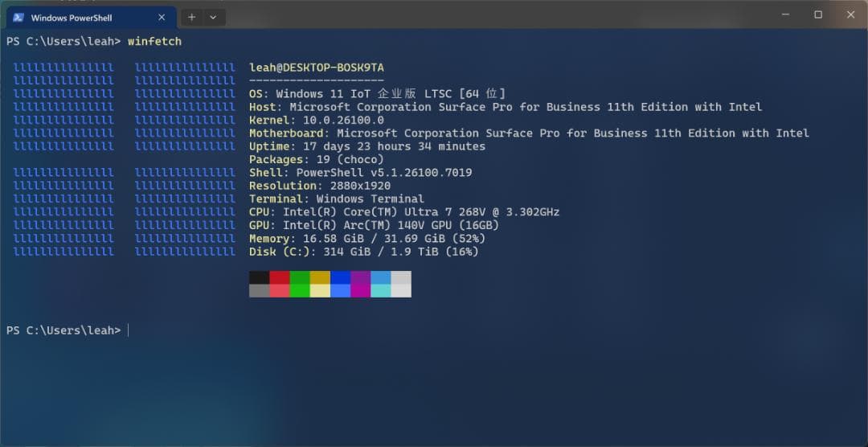Click the typed 'winfetch' command text
This screenshot has width=868, height=447.
(154, 42)
